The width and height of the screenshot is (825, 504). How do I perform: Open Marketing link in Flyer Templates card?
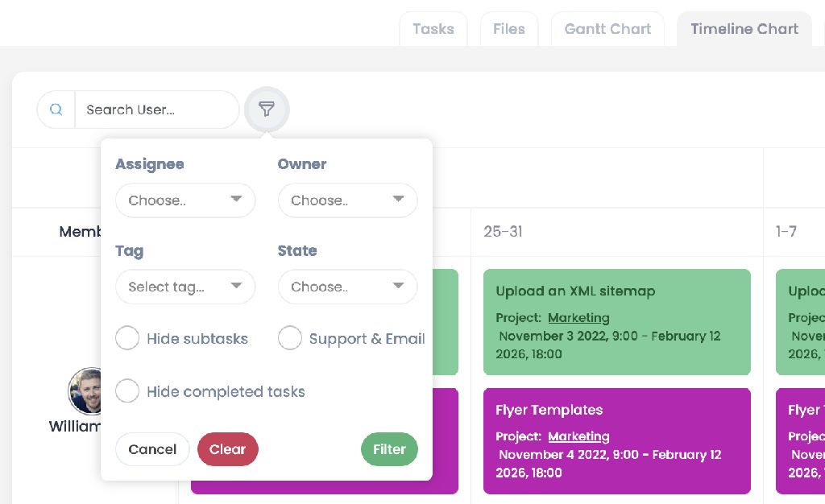[578, 436]
